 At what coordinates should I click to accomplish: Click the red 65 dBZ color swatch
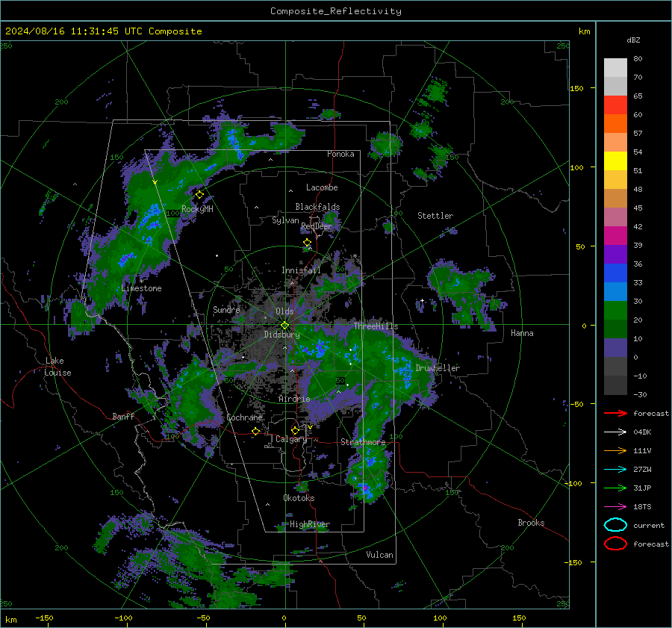(x=615, y=105)
